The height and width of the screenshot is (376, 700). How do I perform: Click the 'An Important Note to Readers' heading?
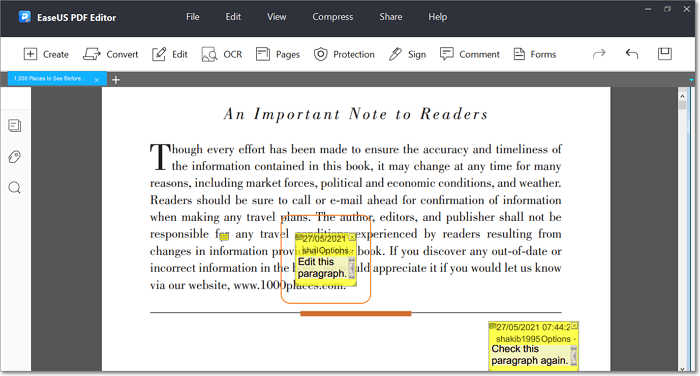click(356, 114)
